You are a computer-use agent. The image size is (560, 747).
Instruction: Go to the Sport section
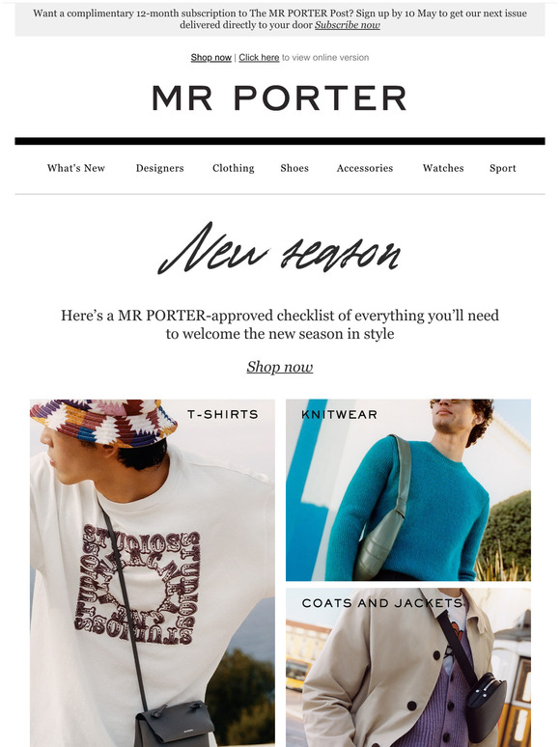(x=503, y=168)
